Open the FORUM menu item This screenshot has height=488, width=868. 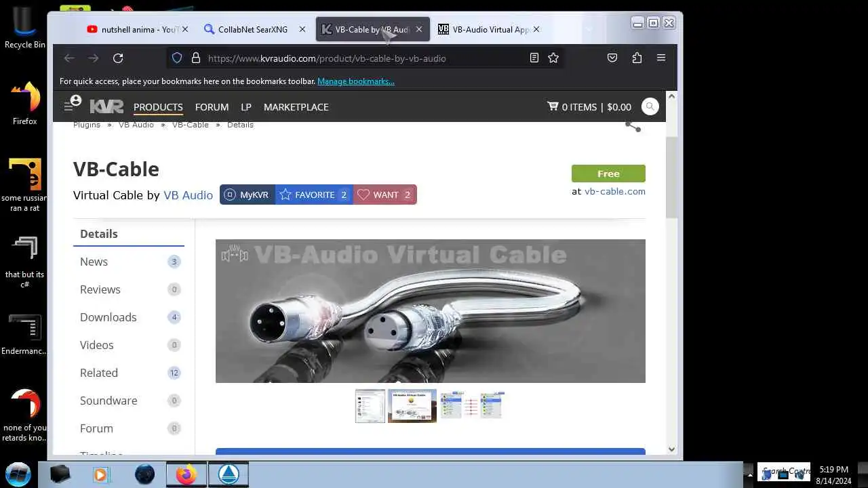coord(212,107)
